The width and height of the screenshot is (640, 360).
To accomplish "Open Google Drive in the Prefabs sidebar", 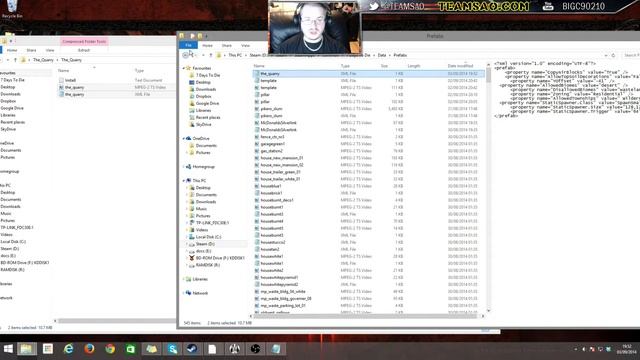I will click(207, 104).
